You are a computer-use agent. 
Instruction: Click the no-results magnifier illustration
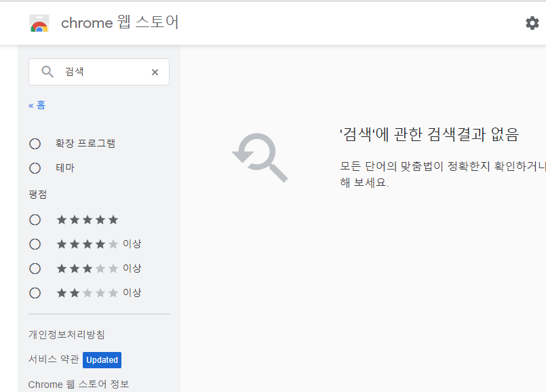(260, 157)
